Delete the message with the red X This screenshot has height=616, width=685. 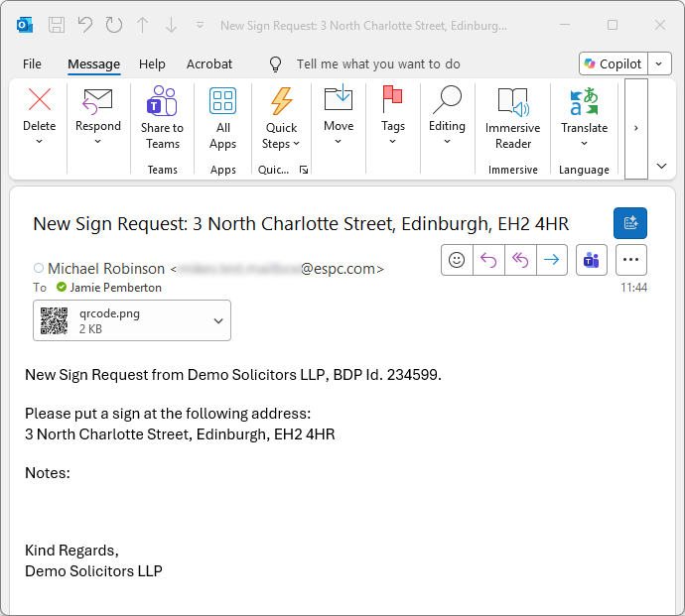pos(40,99)
